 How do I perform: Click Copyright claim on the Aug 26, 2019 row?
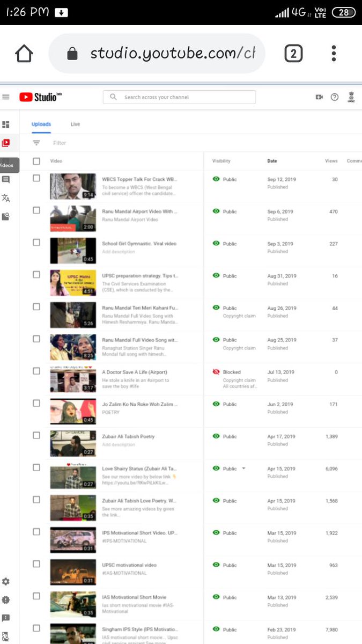239,316
